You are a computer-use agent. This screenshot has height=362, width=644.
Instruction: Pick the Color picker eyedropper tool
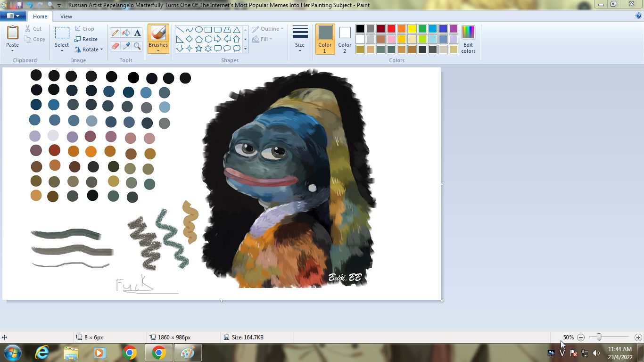(x=126, y=46)
